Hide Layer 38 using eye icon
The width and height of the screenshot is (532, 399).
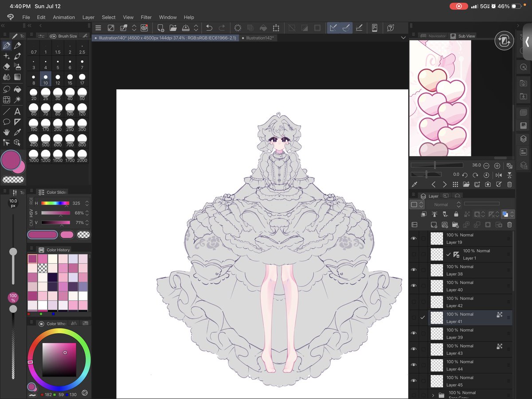414,270
